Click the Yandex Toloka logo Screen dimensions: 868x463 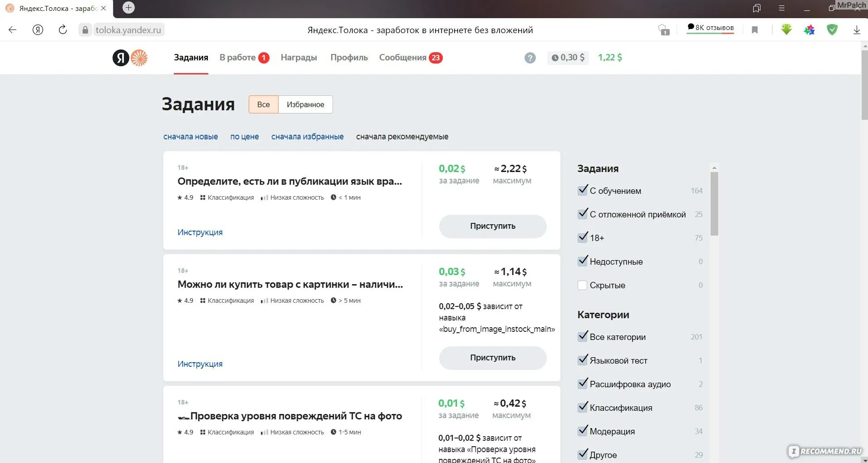point(130,58)
